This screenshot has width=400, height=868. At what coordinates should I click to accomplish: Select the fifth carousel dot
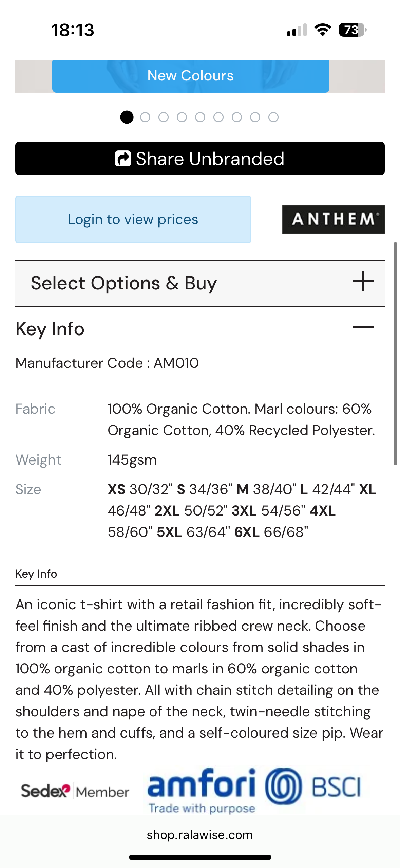point(200,117)
